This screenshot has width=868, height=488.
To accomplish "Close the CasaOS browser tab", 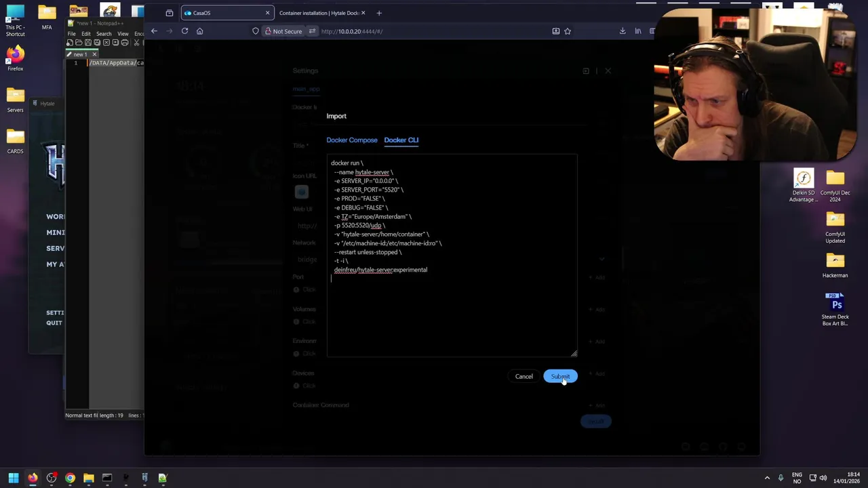I will pos(267,13).
